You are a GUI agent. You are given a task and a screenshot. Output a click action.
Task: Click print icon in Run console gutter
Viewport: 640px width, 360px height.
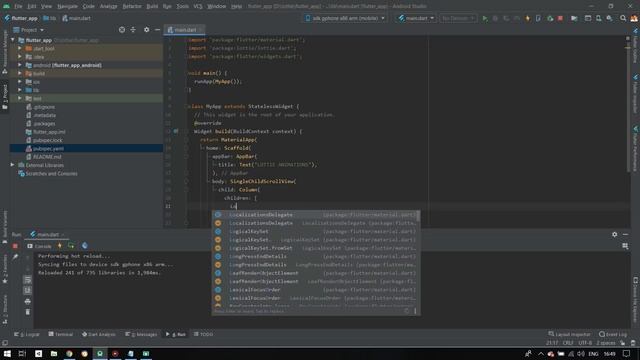tap(27, 301)
